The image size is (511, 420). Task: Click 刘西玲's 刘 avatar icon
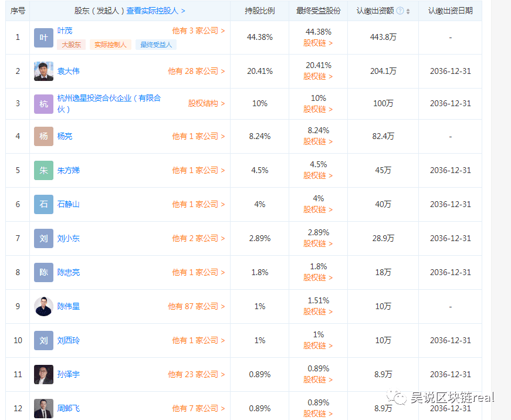pos(43,340)
